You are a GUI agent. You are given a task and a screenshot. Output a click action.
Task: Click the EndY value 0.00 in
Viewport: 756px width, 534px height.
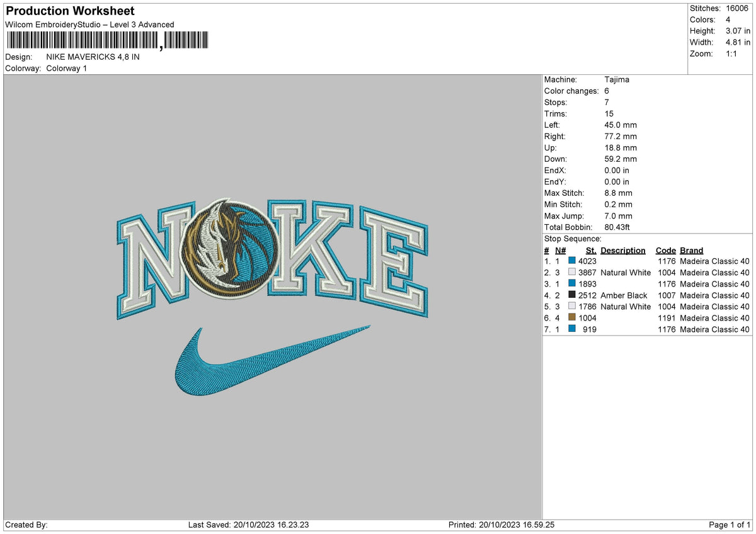[617, 181]
